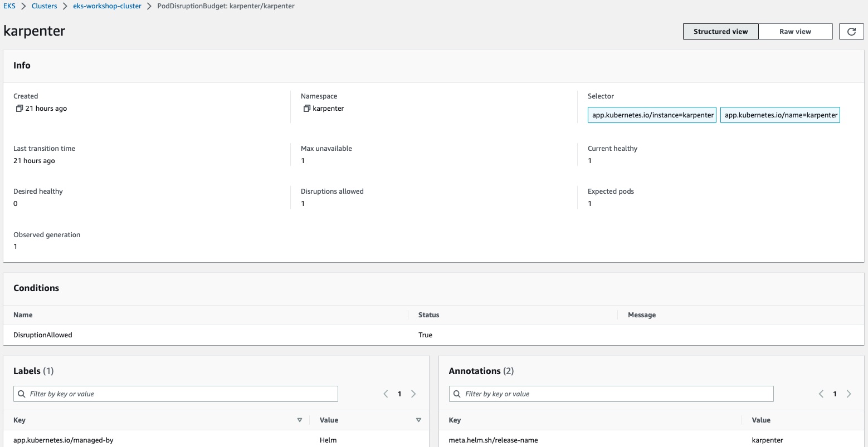Go to previous page in Labels
This screenshot has width=868, height=447.
(386, 394)
